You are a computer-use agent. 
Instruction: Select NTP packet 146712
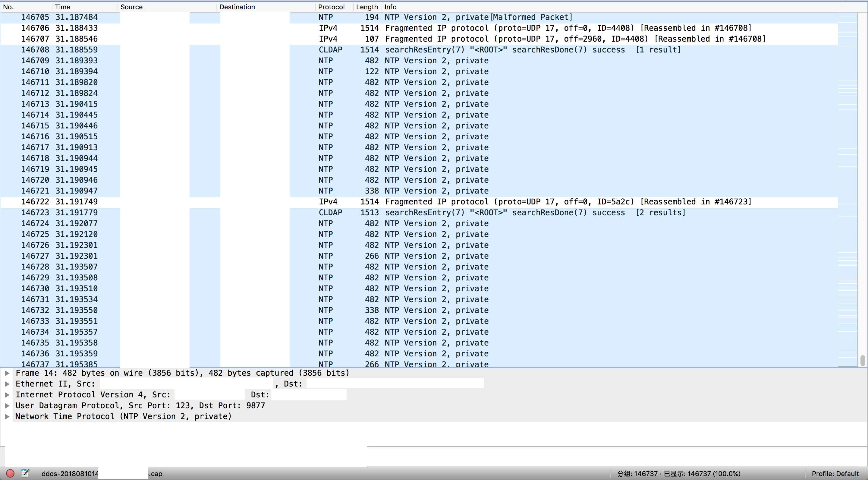click(x=419, y=93)
